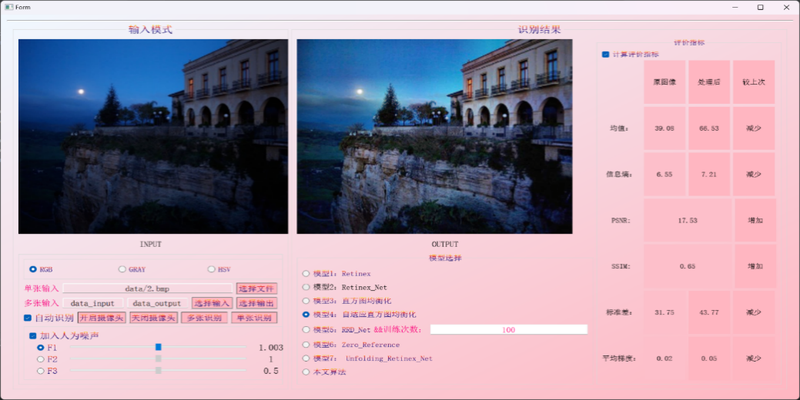Viewport: 800px width, 400px height.
Task: Click the 选择输出 button
Action: 257,303
